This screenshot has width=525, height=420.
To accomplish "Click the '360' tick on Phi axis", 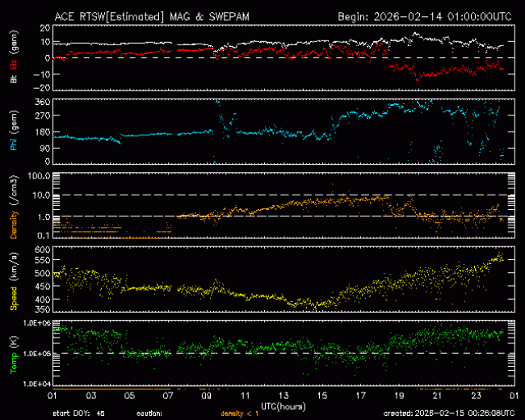I will 42,102.
